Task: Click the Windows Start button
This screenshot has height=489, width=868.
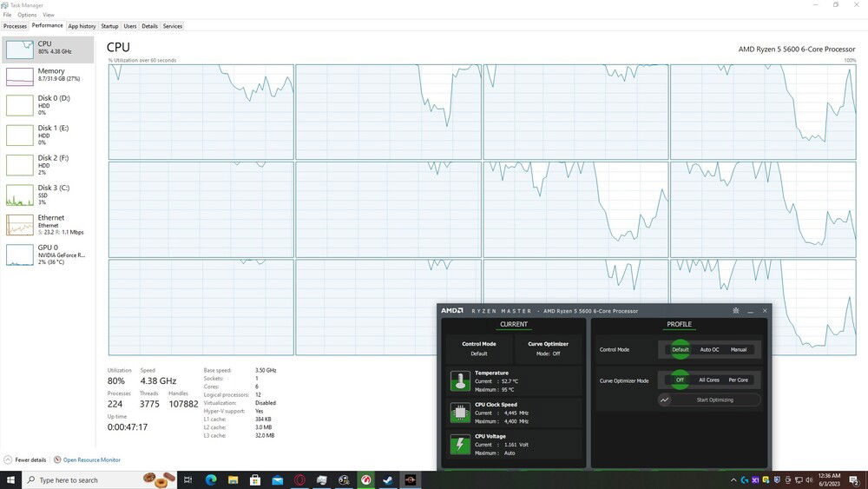Action: (10, 479)
